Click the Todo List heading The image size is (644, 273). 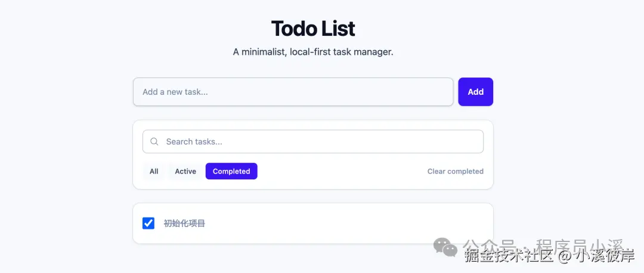pos(313,29)
